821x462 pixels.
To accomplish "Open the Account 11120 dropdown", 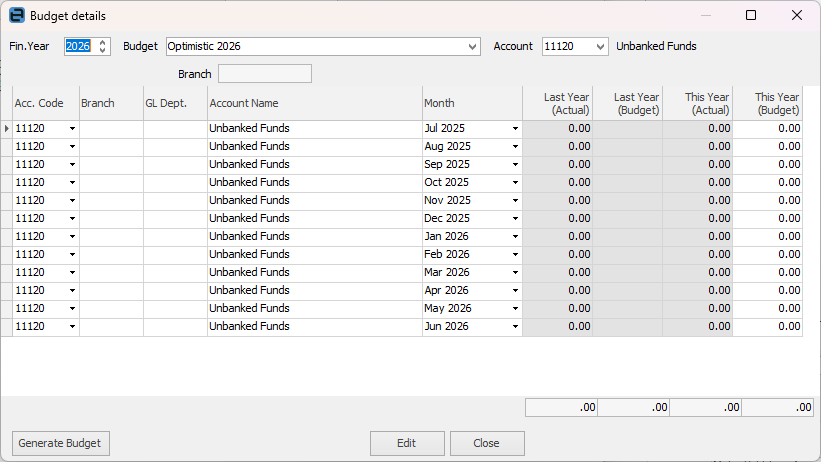I will pyautogui.click(x=601, y=47).
